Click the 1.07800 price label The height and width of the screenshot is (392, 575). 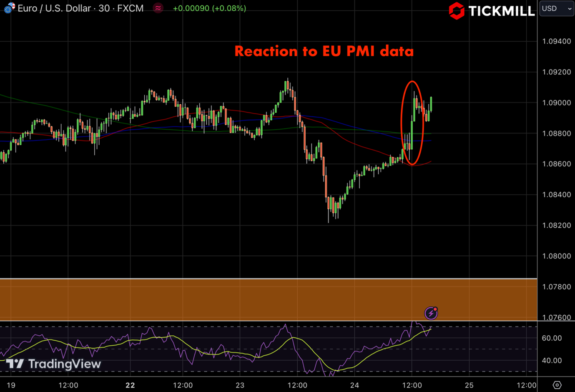pos(557,287)
